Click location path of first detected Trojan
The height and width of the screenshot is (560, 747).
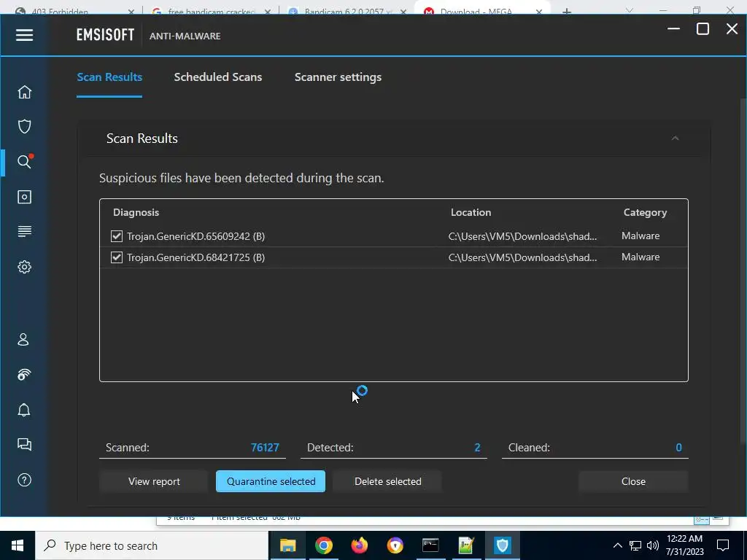click(x=522, y=236)
